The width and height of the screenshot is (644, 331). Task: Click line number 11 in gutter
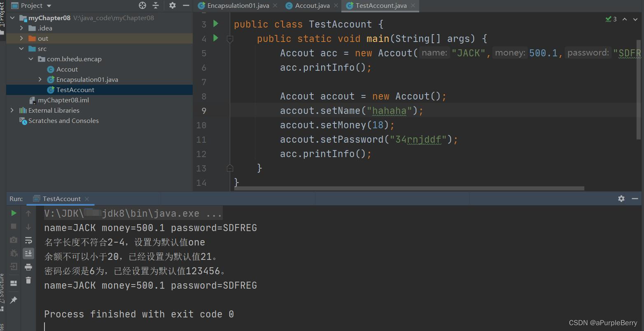[x=201, y=139]
